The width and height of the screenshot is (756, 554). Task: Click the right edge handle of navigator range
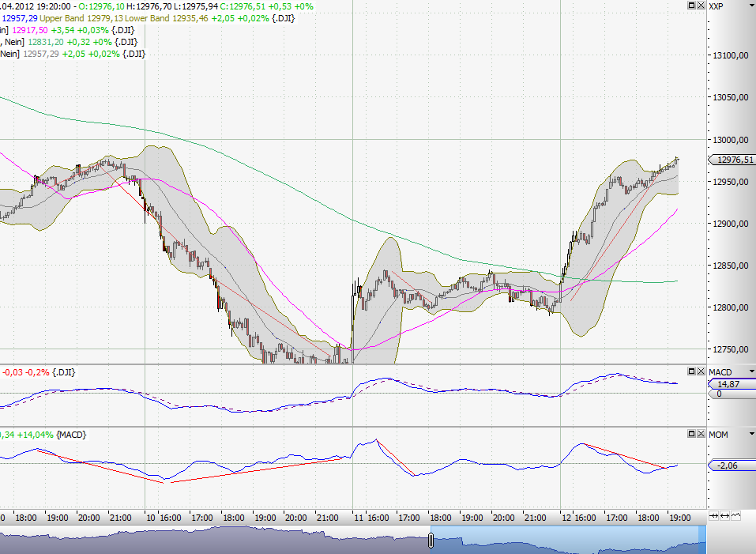click(x=704, y=540)
